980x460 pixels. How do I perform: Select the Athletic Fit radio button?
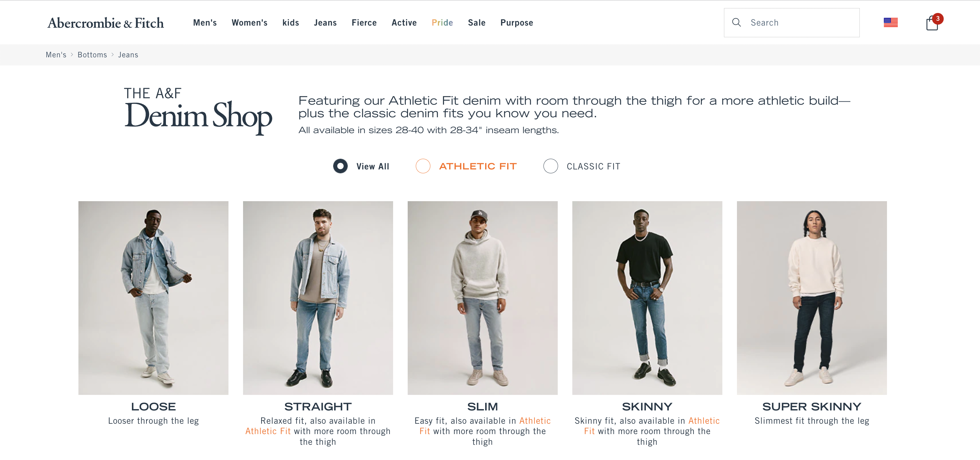click(423, 166)
